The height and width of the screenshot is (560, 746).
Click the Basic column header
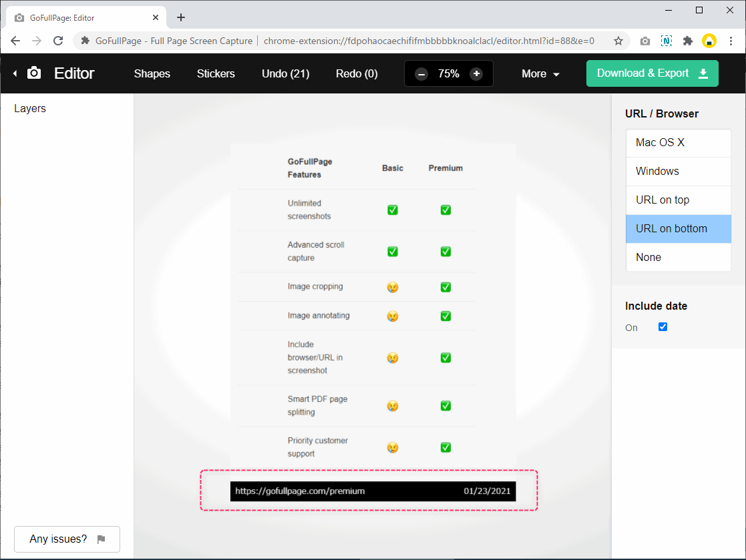tap(393, 168)
